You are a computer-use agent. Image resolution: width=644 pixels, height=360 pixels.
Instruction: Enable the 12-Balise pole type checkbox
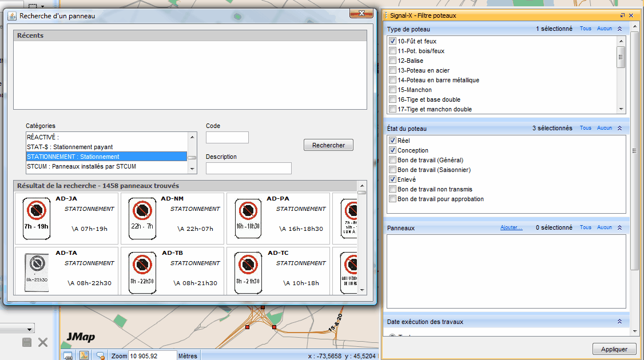[x=392, y=61]
